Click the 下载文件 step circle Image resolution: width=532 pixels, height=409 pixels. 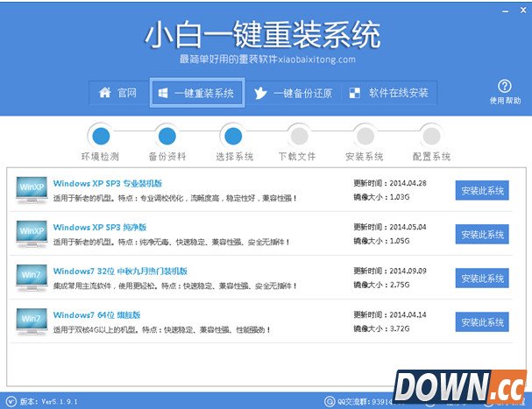(298, 136)
